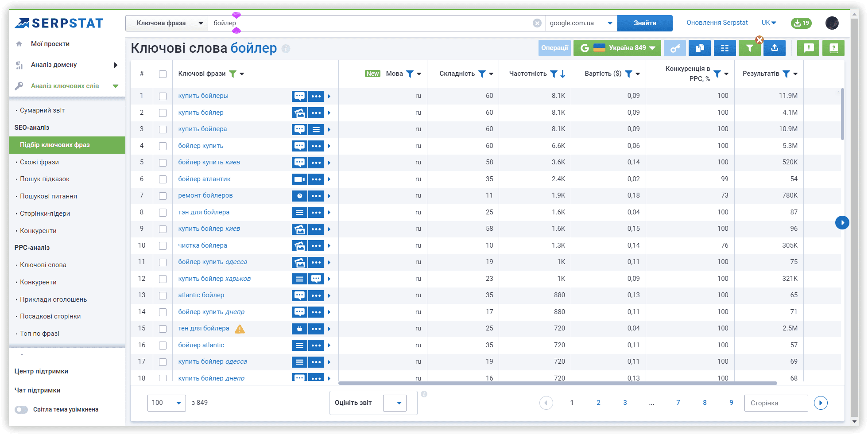Open Мої проєкти in the sidebar

pyautogui.click(x=50, y=44)
